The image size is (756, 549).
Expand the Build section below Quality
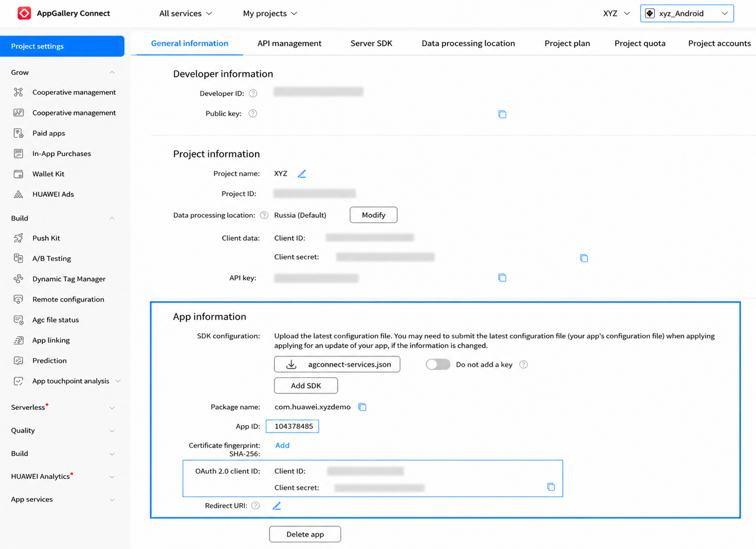pos(112,454)
